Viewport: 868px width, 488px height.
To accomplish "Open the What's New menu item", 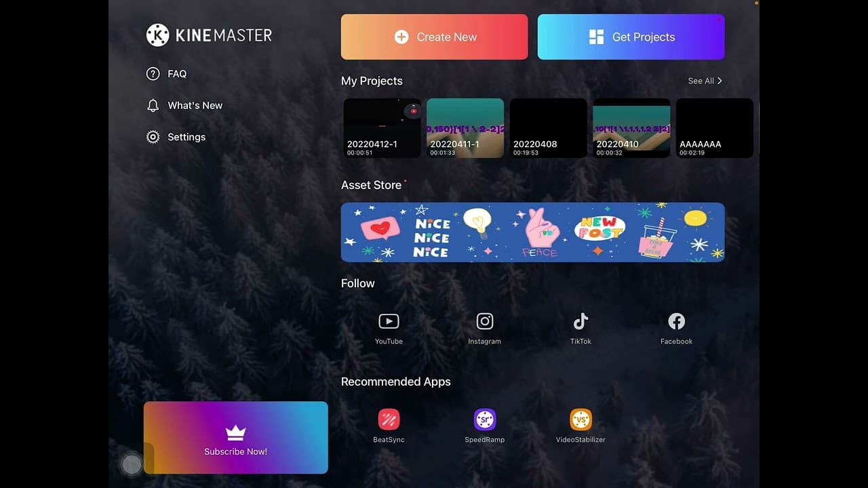I will [x=184, y=106].
